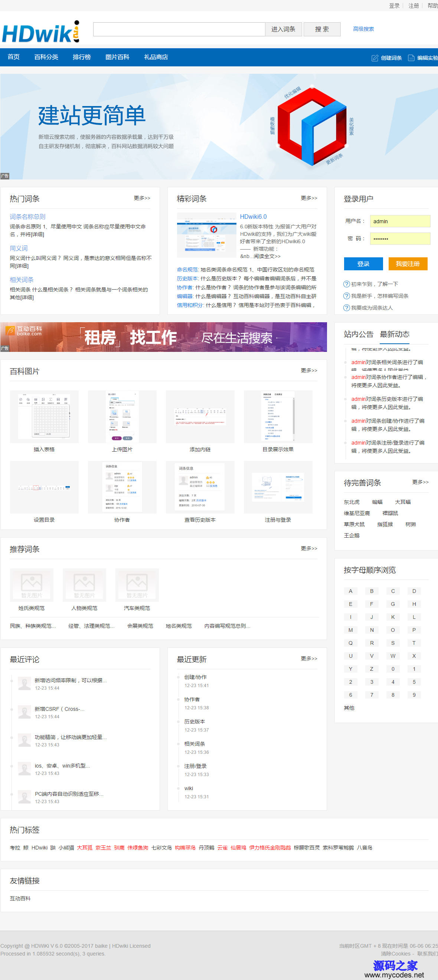Viewport: 438px width, 980px height.
Task: Click avatar icon next to 新增CSRF comment
Action: [x=25, y=712]
